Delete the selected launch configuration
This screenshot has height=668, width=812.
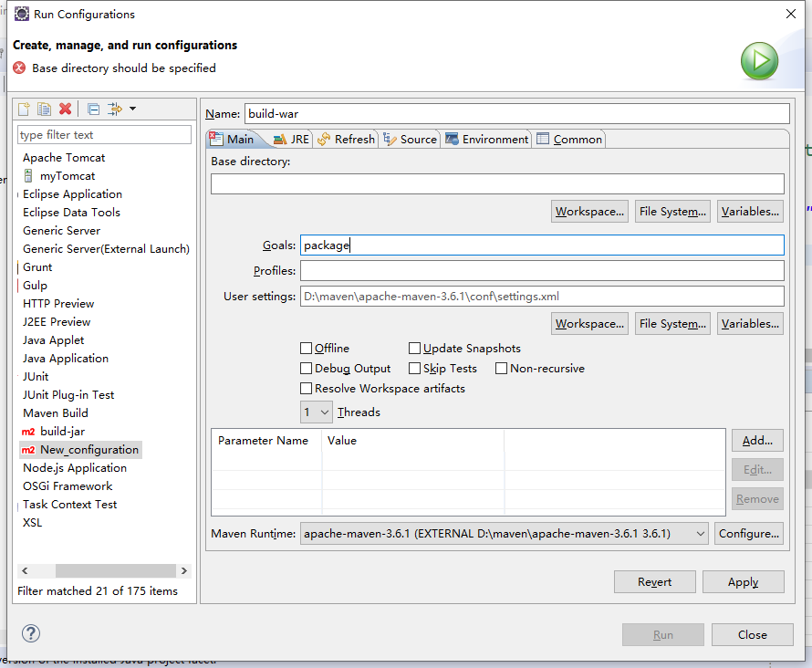click(66, 109)
